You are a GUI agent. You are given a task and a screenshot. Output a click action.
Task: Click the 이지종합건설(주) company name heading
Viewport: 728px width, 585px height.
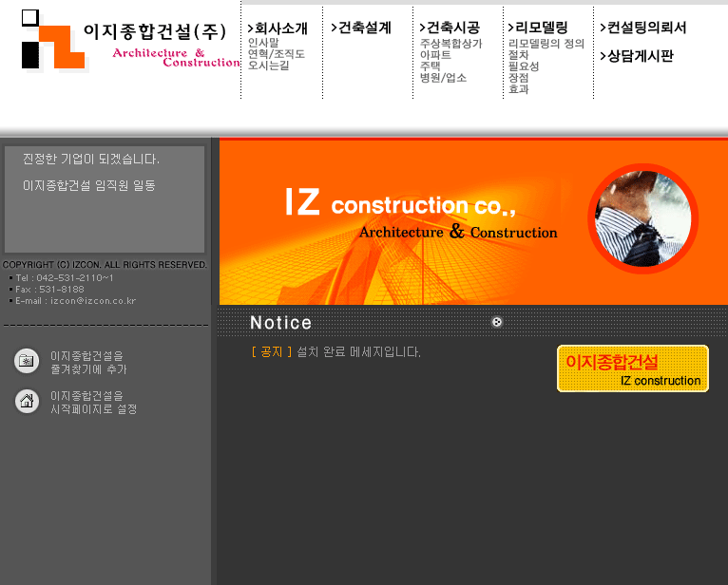pyautogui.click(x=155, y=31)
